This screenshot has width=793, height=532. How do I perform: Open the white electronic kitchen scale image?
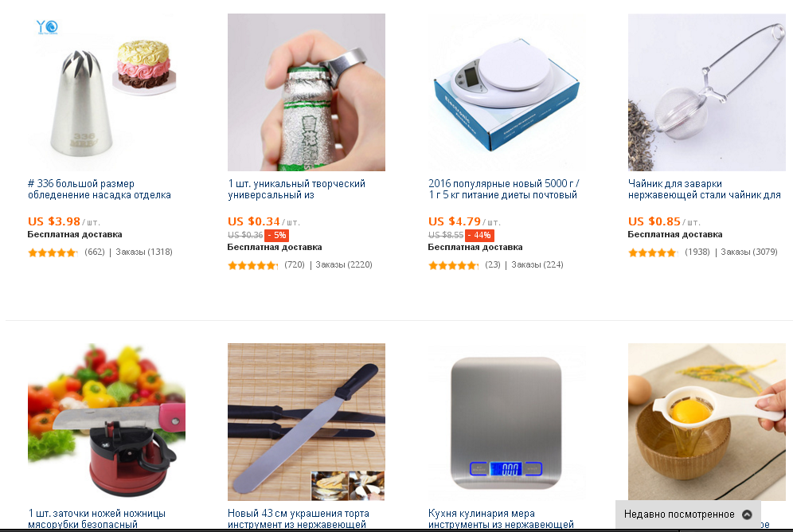point(506,92)
